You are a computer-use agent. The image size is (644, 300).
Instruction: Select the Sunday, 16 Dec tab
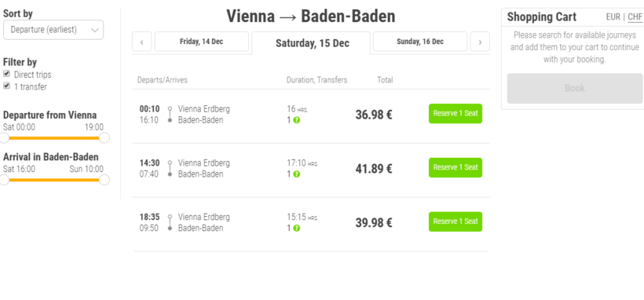click(x=420, y=42)
